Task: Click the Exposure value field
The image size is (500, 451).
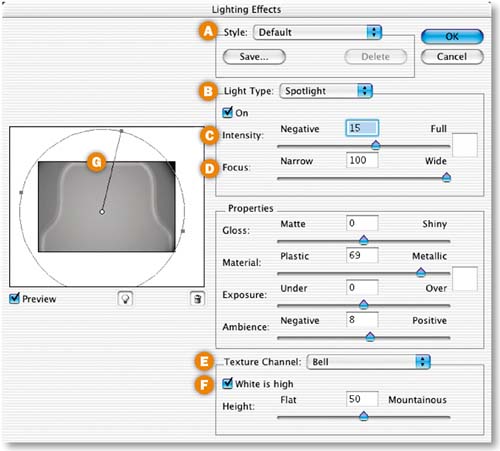Action: point(362,287)
